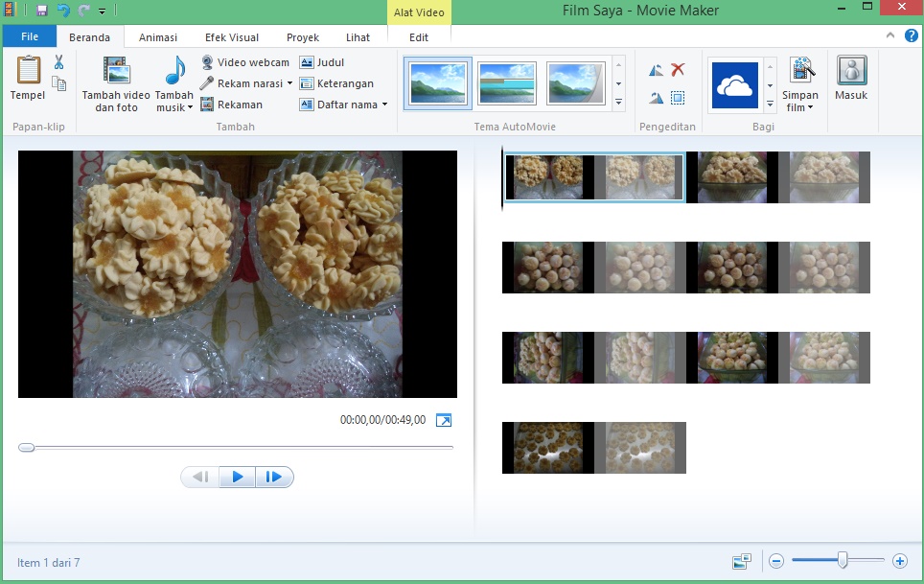Image resolution: width=924 pixels, height=584 pixels.
Task: Expand Daftar nama dropdown arrow
Action: click(x=384, y=105)
